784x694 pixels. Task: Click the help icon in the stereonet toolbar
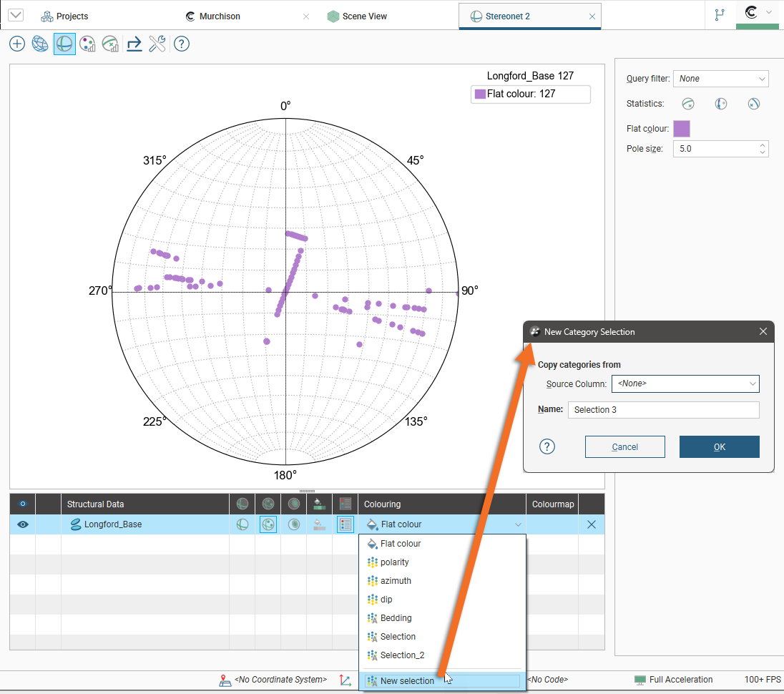pyautogui.click(x=182, y=44)
